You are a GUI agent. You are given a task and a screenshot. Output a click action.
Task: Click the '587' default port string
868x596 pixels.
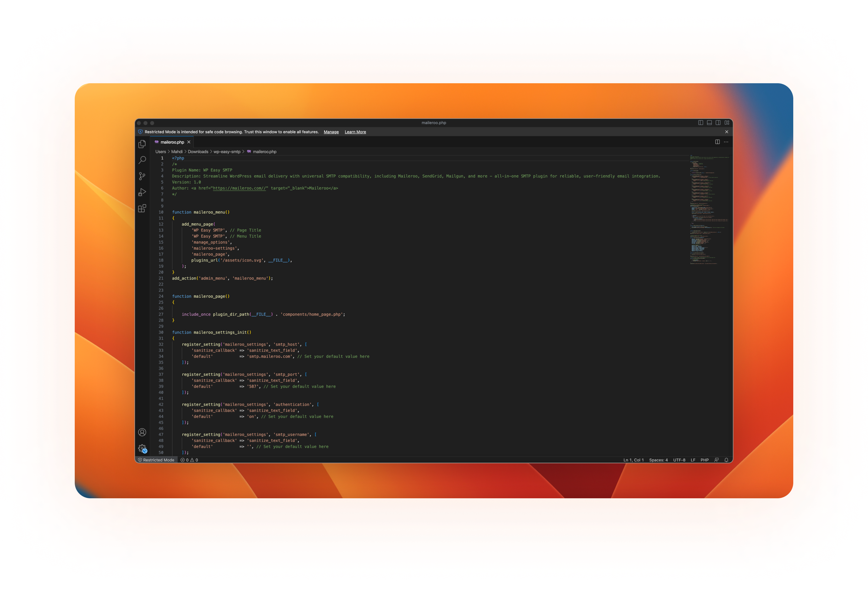coord(253,387)
